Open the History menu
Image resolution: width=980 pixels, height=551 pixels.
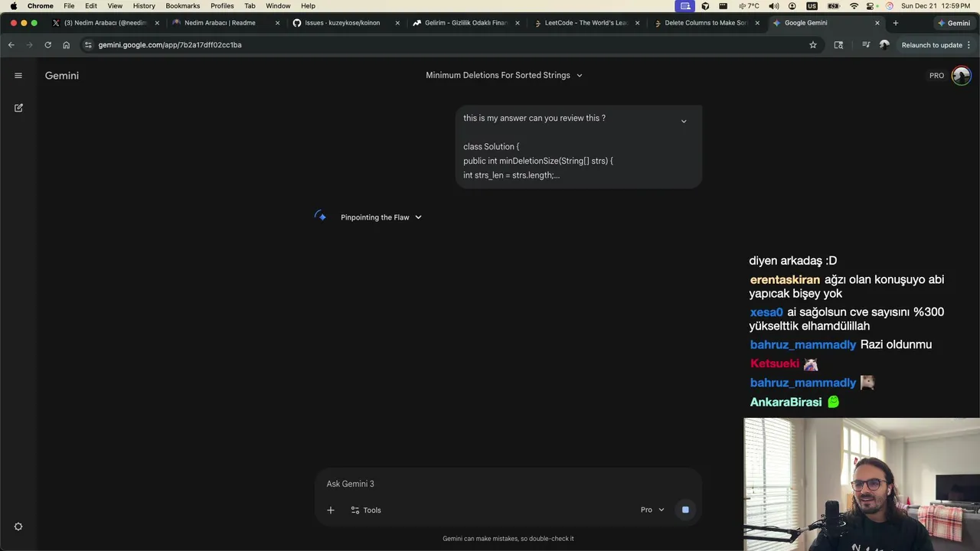click(x=144, y=6)
